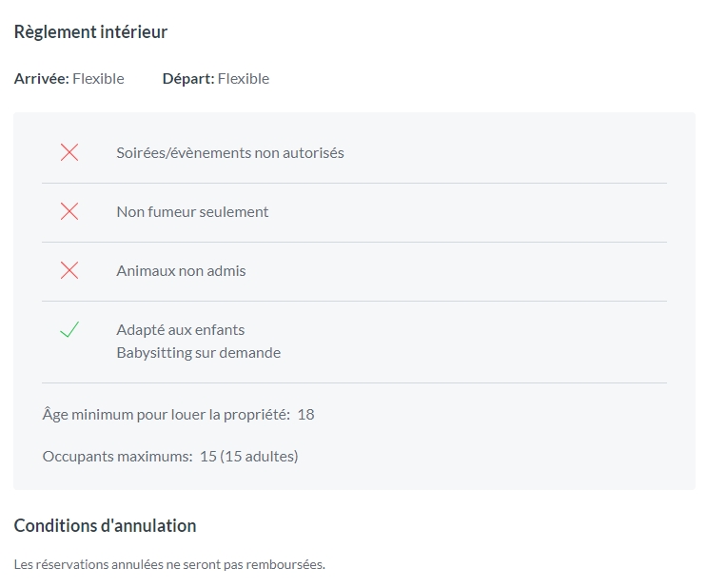This screenshot has width=707, height=588.
Task: Click the non-refundable cancellation policy text
Action: tap(169, 564)
